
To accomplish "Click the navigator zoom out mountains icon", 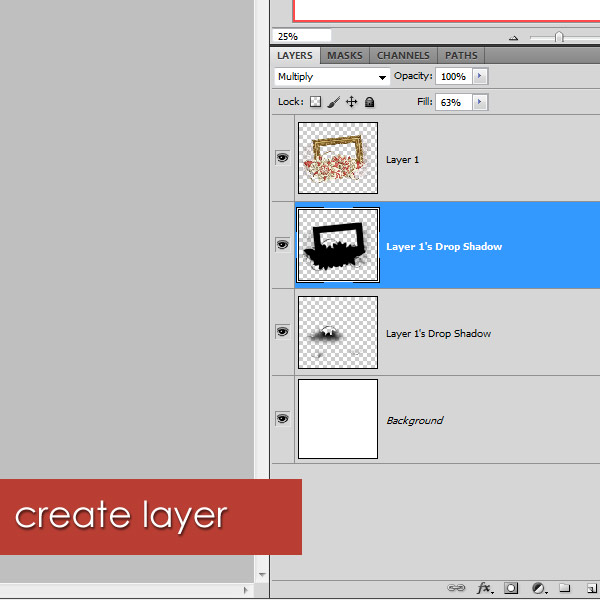I will [514, 38].
